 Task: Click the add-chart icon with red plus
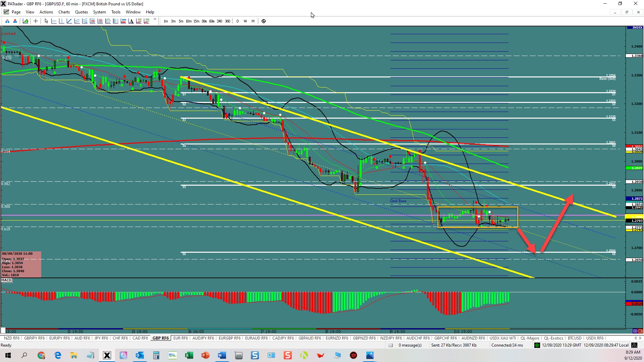coord(15,21)
